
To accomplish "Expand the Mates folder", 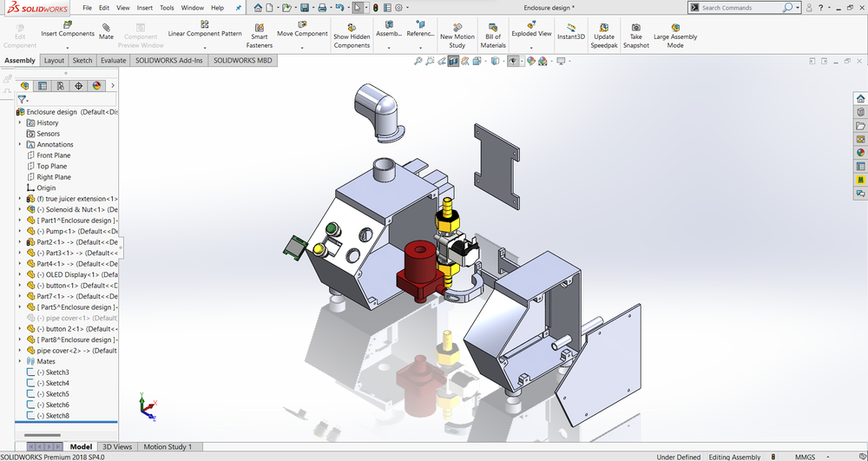I will pyautogui.click(x=20, y=361).
